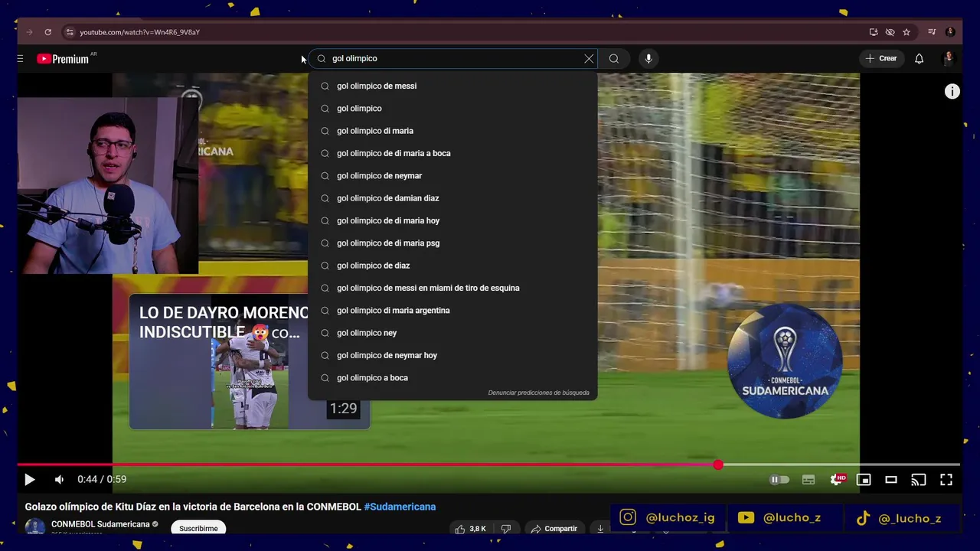Pick 'gol olimpico de neymar hoy' suggestion
Image resolution: width=980 pixels, height=551 pixels.
tap(452, 355)
